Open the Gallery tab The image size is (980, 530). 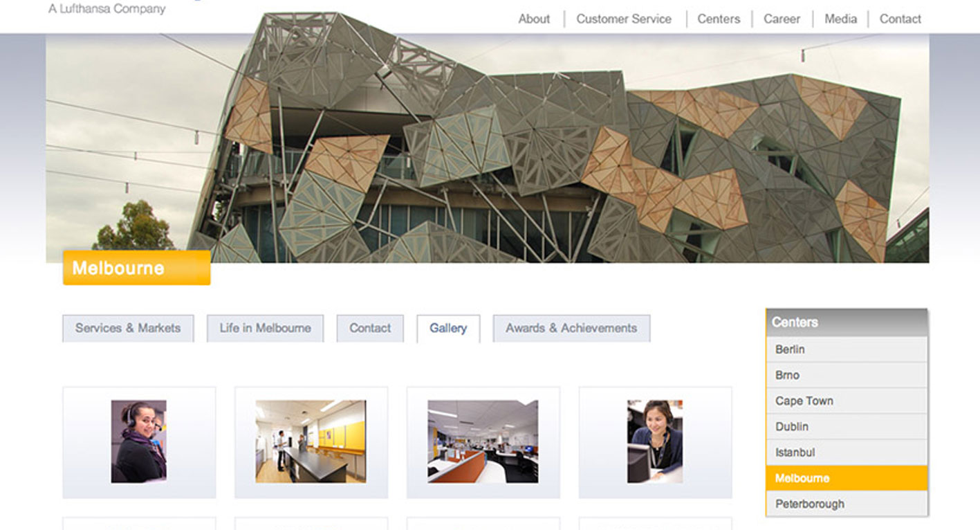448,329
